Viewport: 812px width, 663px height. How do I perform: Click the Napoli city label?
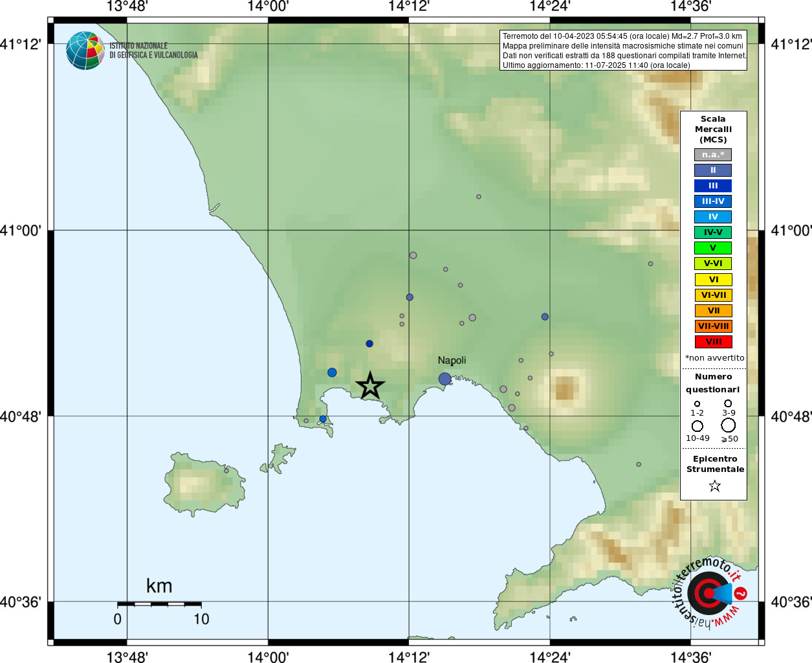[x=452, y=361]
